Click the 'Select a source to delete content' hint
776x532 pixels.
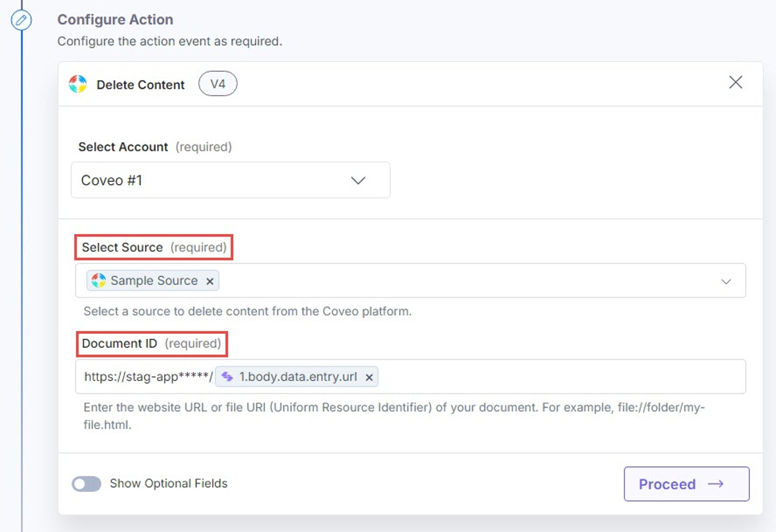click(x=247, y=311)
